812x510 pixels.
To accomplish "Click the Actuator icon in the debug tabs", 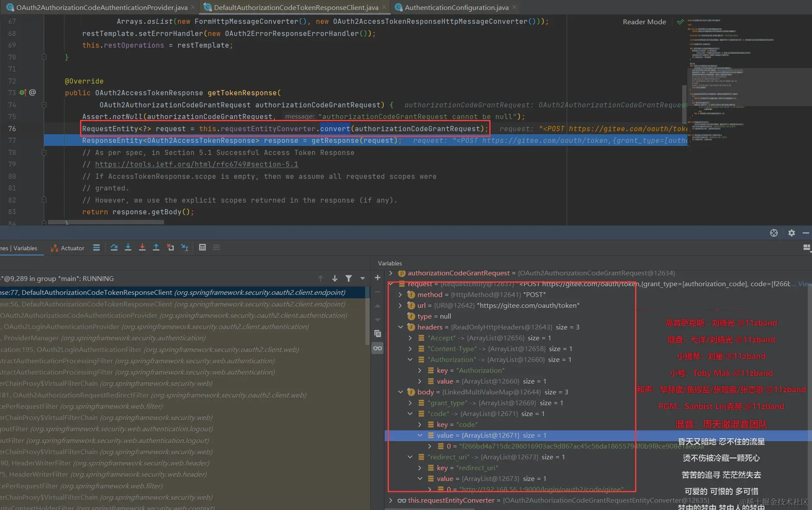I will [x=55, y=248].
